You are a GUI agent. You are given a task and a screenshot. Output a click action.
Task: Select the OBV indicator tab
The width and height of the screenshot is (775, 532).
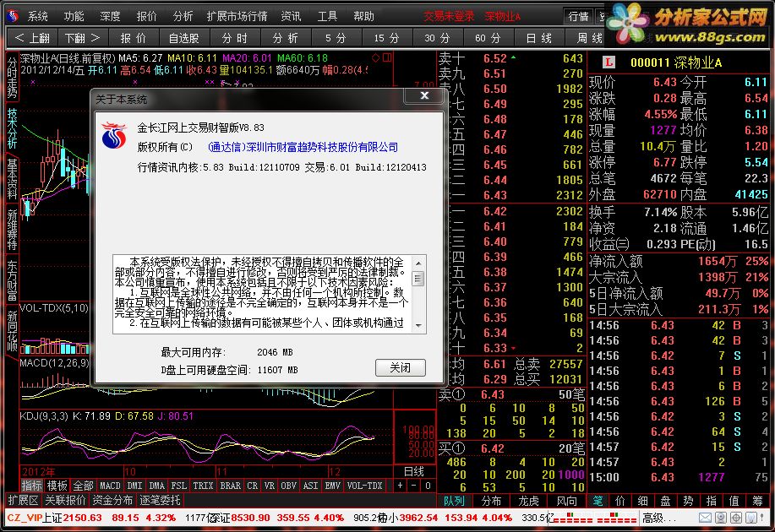tap(289, 486)
